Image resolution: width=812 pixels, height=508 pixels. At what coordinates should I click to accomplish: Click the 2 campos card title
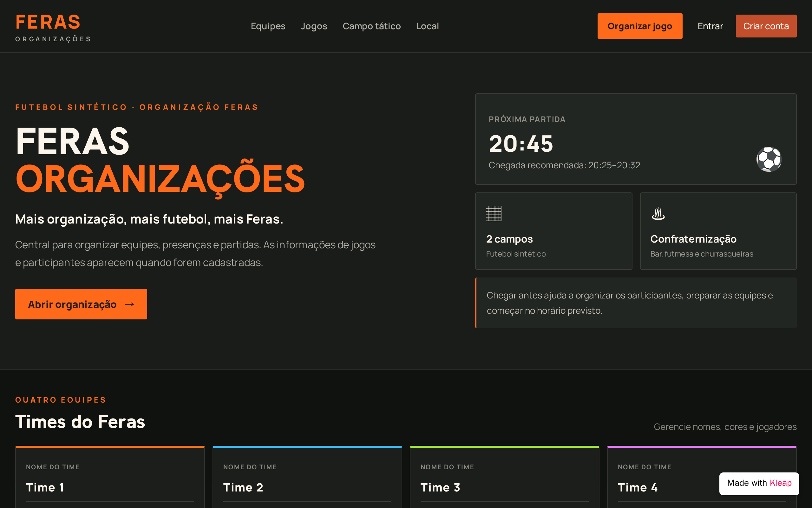(509, 239)
